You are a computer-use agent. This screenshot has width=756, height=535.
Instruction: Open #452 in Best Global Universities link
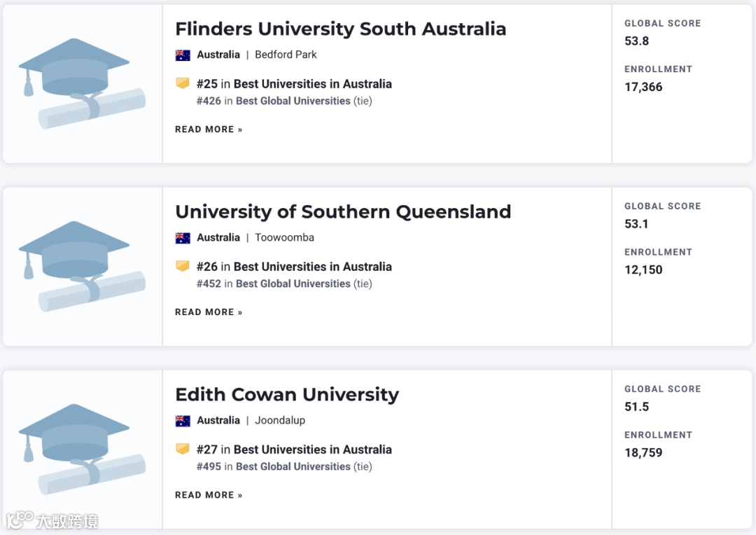click(x=283, y=284)
